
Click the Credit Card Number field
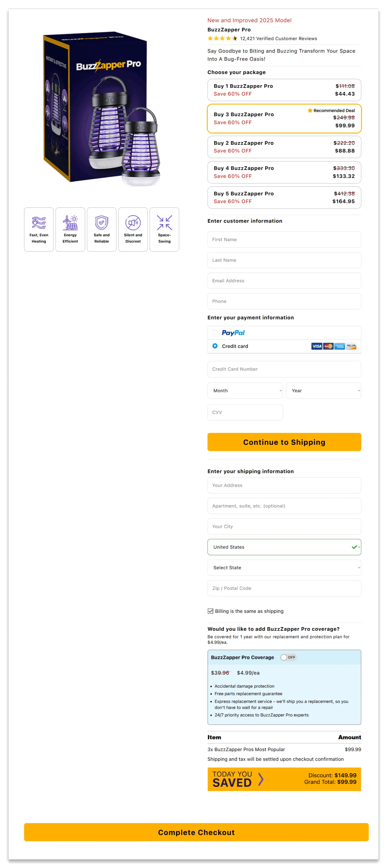tap(284, 369)
